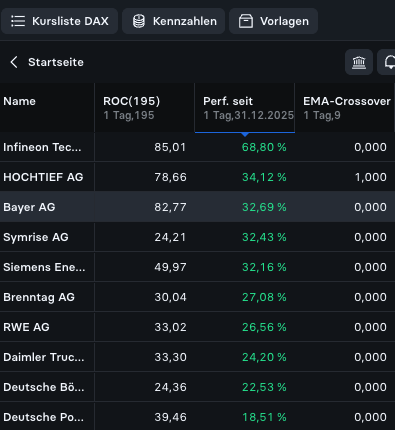This screenshot has height=430, width=395.
Task: Click ROC value 82,77 for Bayer
Action: pos(170,207)
